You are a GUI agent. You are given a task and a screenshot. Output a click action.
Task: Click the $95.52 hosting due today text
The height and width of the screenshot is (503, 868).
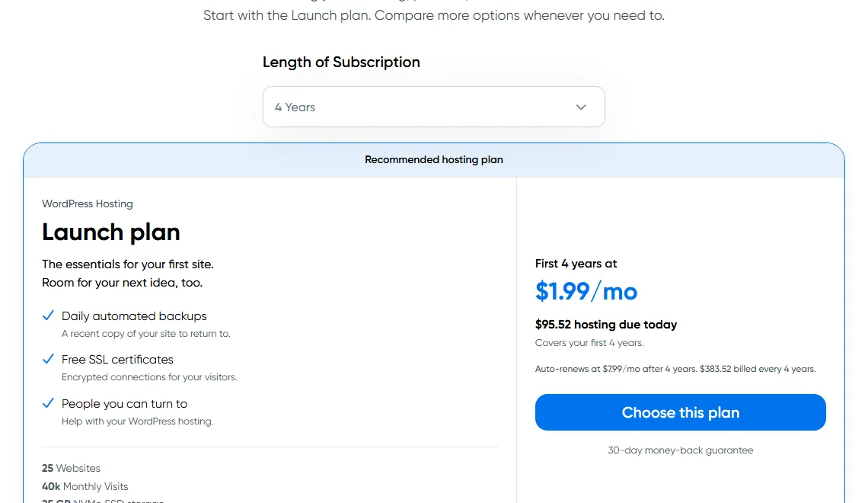pyautogui.click(x=606, y=325)
